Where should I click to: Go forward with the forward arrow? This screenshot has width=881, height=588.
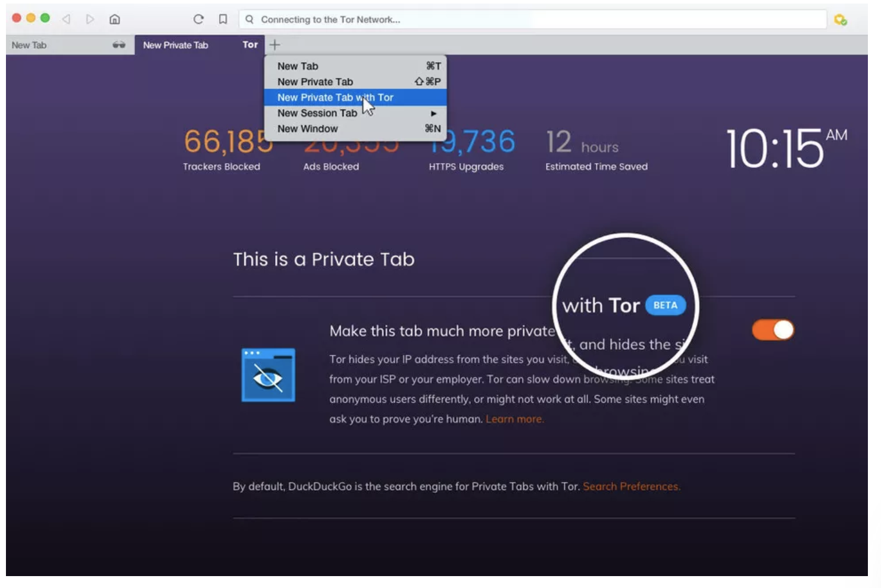[90, 19]
